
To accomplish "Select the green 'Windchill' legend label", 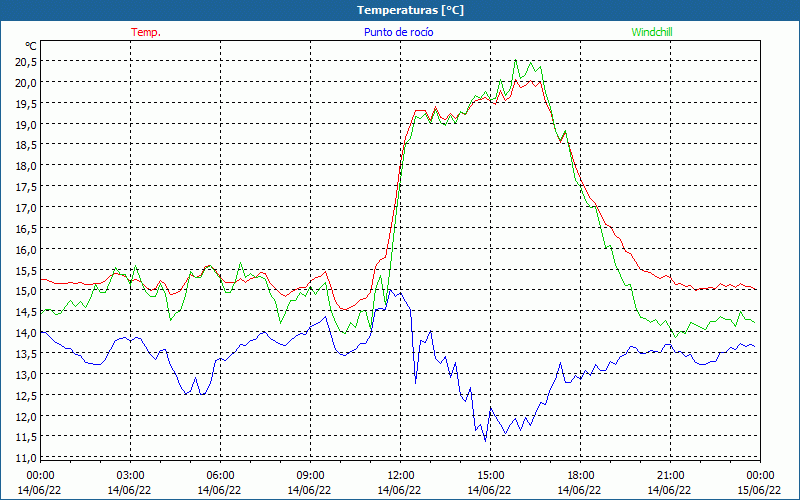I will [652, 32].
